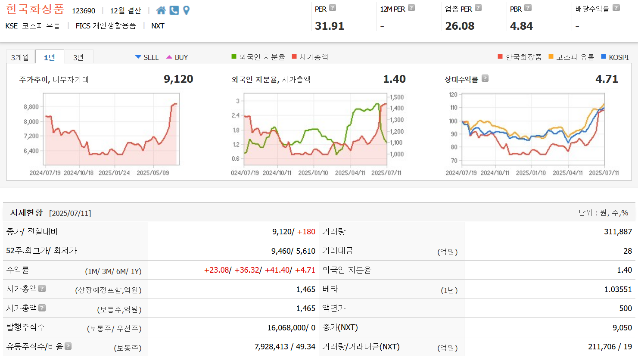Click the 시세현황 section heading
The image size is (638, 364).
coord(26,212)
